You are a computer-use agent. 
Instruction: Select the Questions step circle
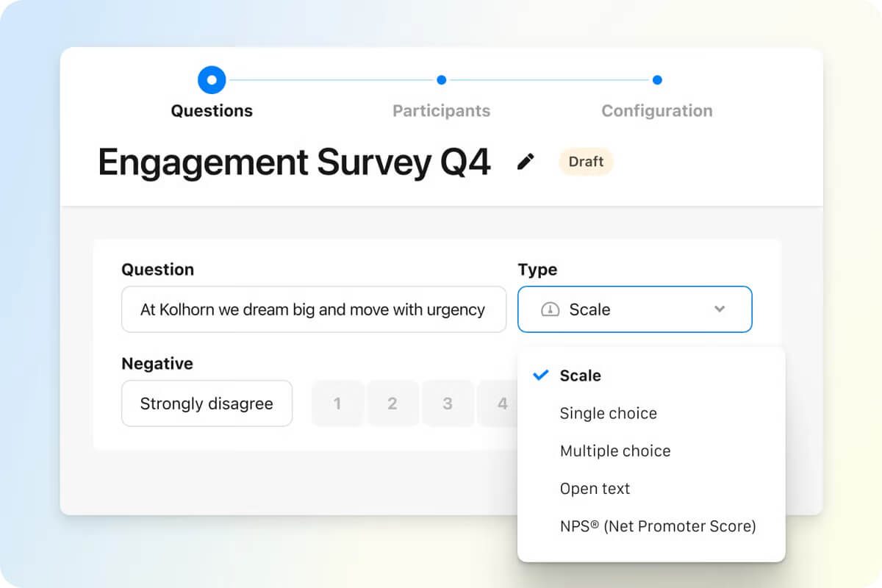tap(212, 79)
